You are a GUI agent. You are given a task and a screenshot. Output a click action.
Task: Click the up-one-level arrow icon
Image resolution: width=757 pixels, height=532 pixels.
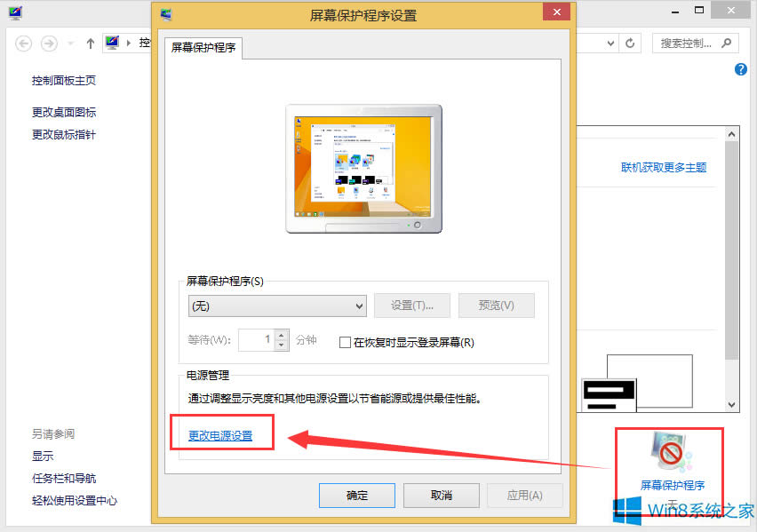coord(90,43)
